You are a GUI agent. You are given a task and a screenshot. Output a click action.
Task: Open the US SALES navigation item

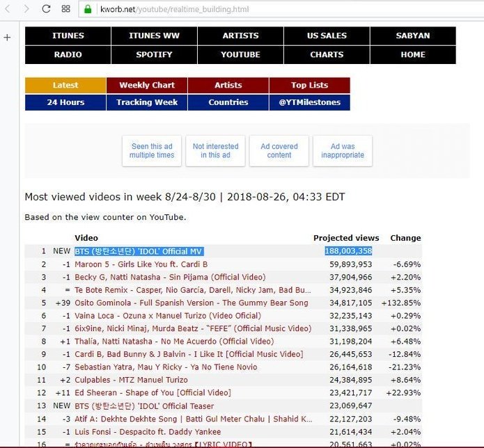point(327,35)
